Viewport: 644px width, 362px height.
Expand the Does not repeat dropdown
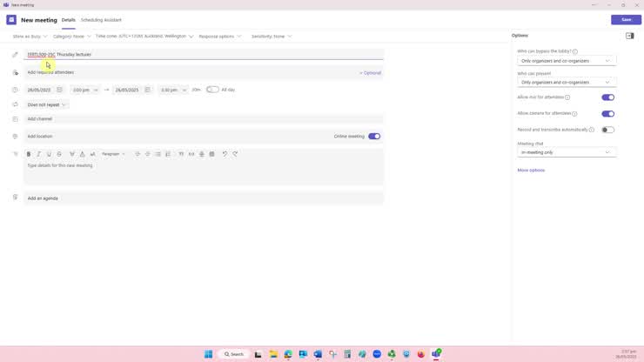click(x=47, y=104)
